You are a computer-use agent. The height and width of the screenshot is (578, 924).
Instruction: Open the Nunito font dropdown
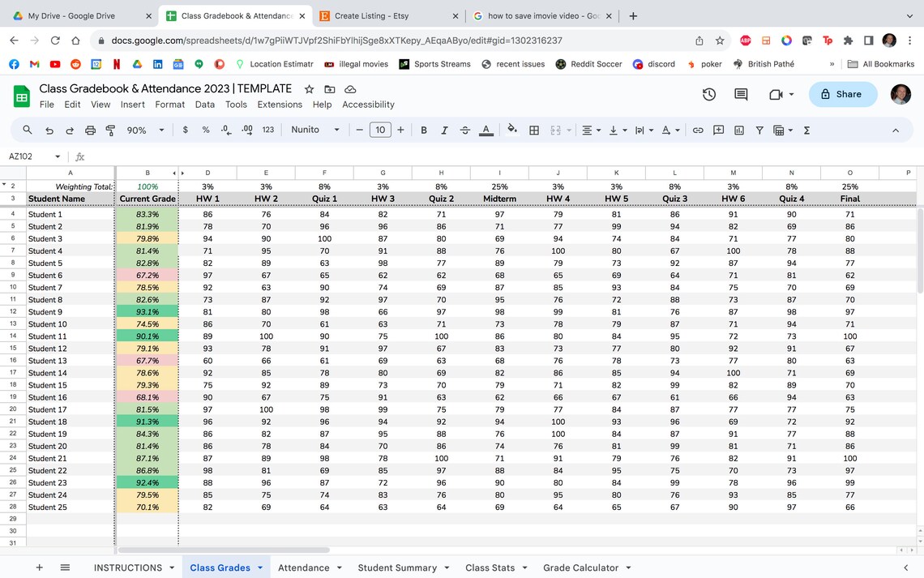click(x=315, y=130)
